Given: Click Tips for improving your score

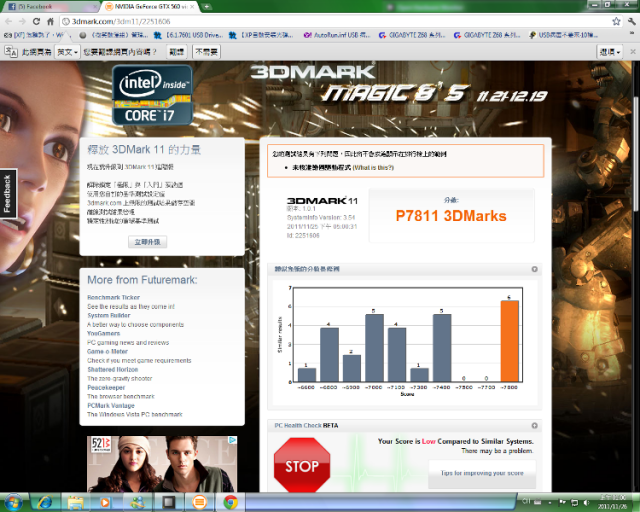Looking at the screenshot, I should pos(482,473).
